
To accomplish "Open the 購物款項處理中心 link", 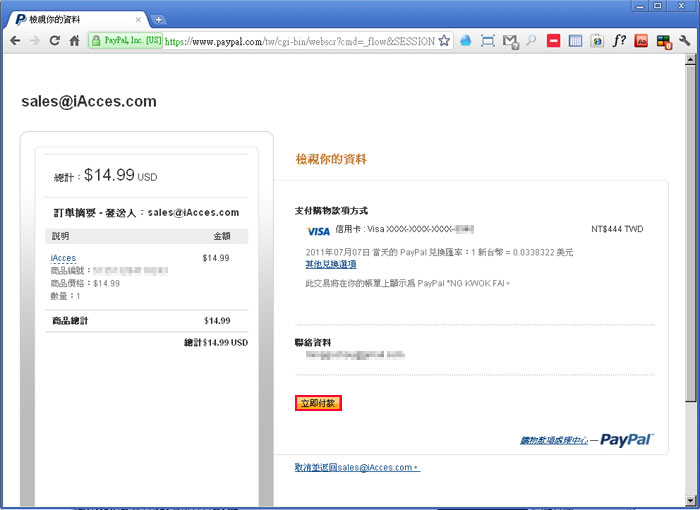I will [x=554, y=440].
